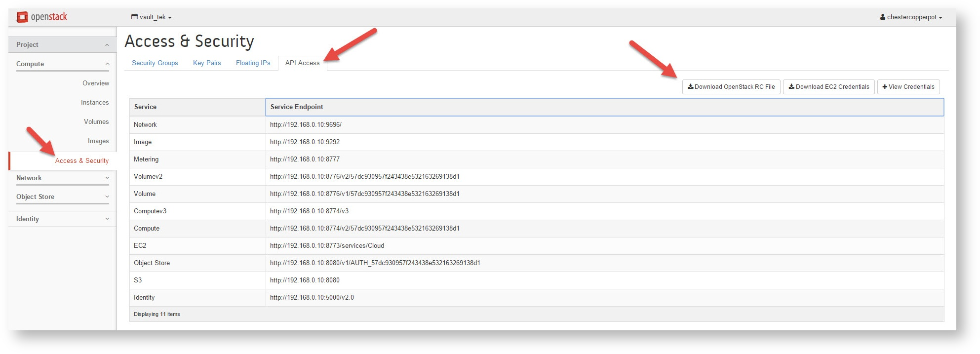Sort by the Service Endpoint column header

tap(605, 107)
